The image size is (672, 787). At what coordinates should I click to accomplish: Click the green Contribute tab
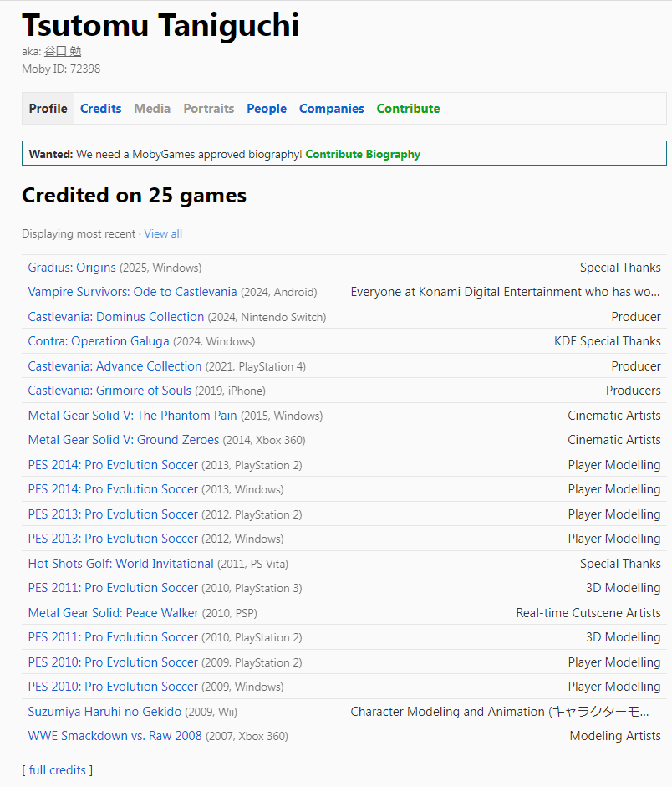(x=408, y=109)
